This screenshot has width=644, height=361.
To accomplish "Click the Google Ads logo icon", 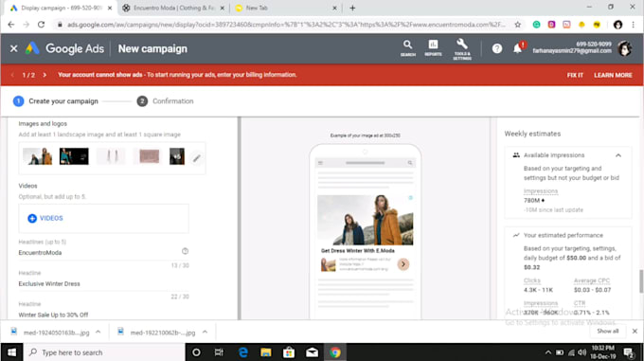I will (32, 48).
